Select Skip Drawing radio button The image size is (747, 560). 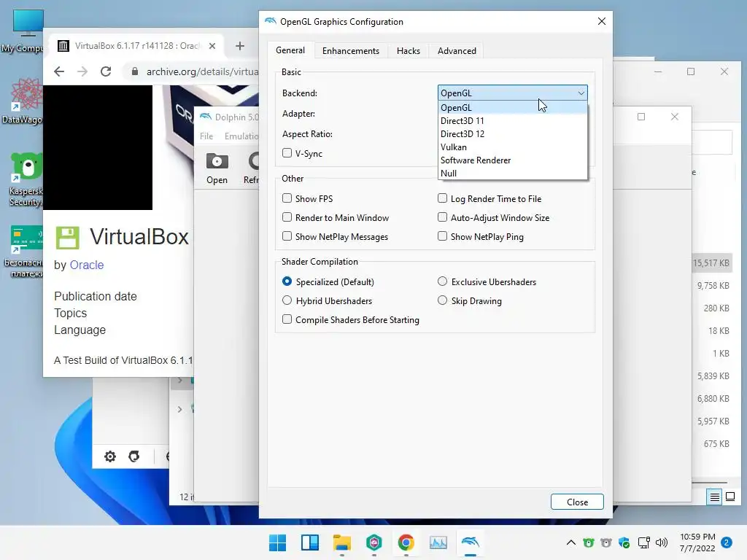(443, 300)
